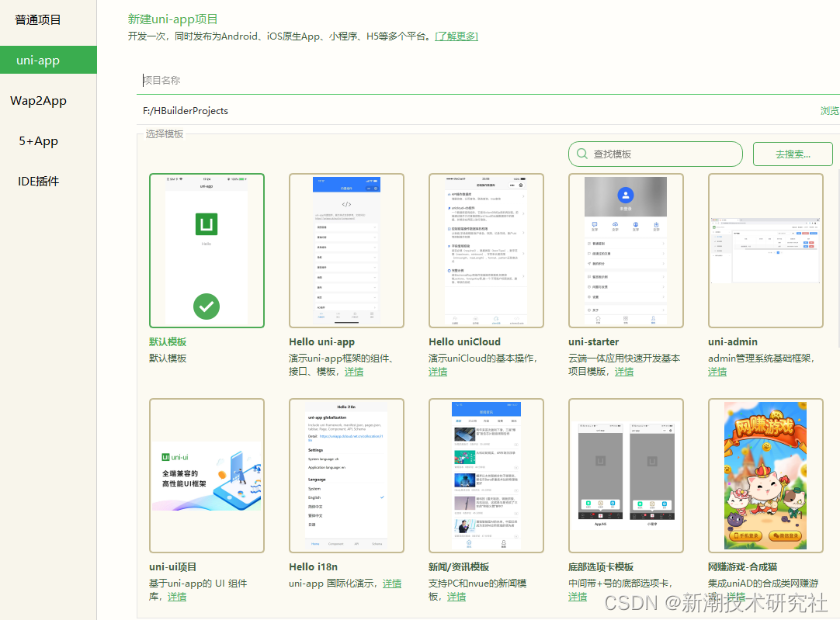Click the magnifier icon in template search

(x=581, y=154)
